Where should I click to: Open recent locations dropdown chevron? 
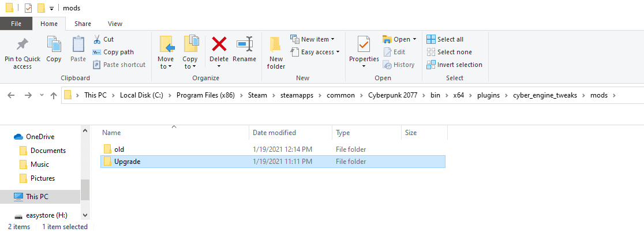[42, 95]
